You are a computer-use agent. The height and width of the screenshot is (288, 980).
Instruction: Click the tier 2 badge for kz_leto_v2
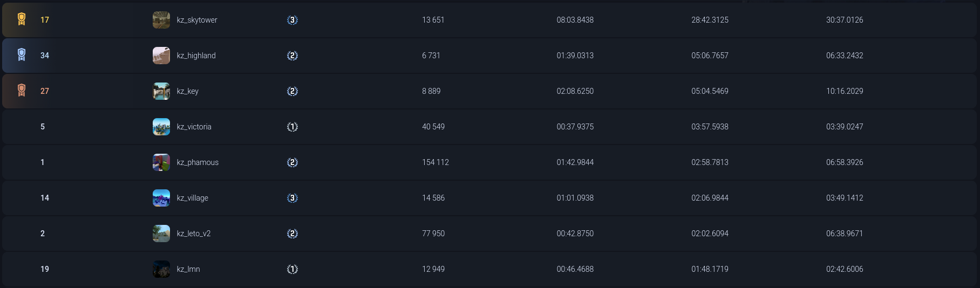(x=292, y=234)
